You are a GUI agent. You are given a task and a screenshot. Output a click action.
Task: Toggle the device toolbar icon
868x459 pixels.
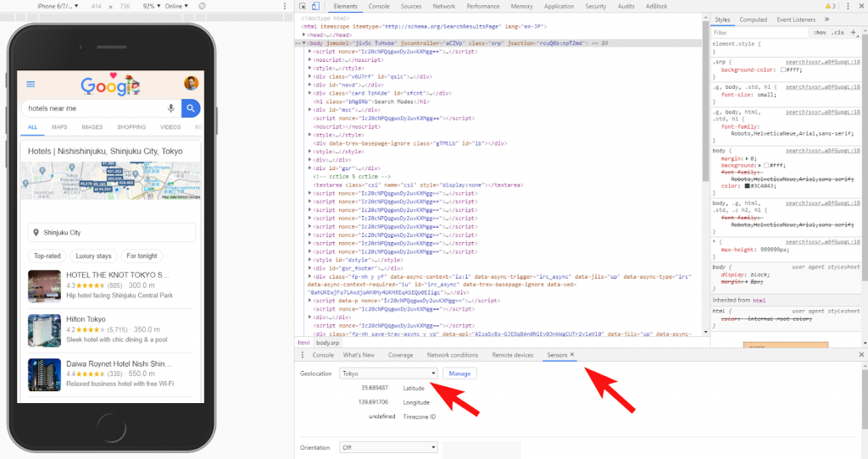point(315,6)
